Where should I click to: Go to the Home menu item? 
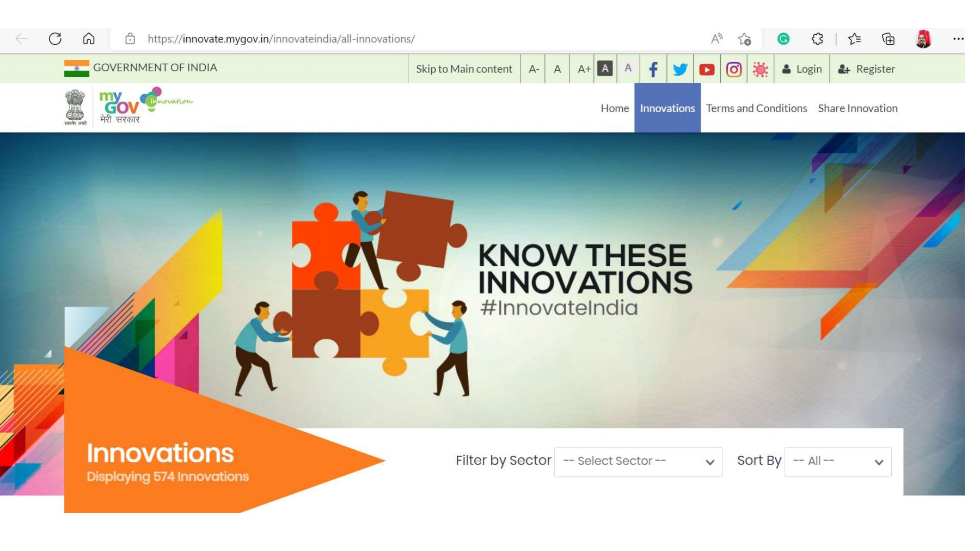click(x=615, y=108)
